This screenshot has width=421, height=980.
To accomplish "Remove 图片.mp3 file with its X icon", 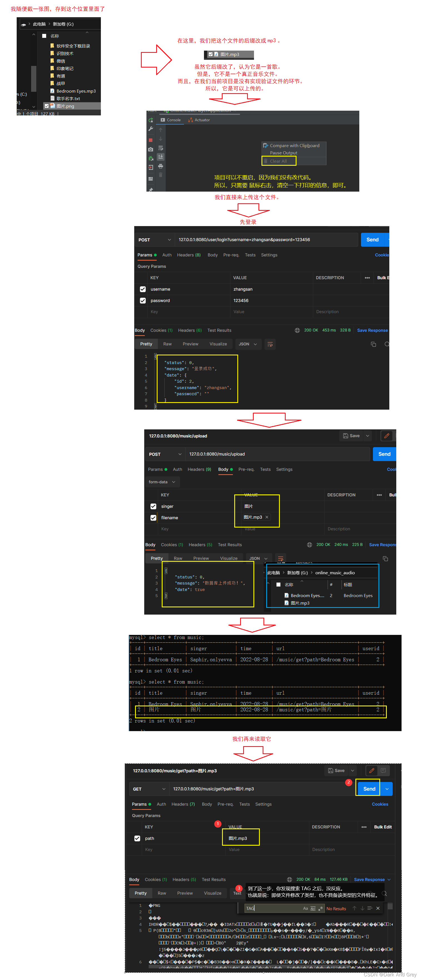I will [x=267, y=517].
